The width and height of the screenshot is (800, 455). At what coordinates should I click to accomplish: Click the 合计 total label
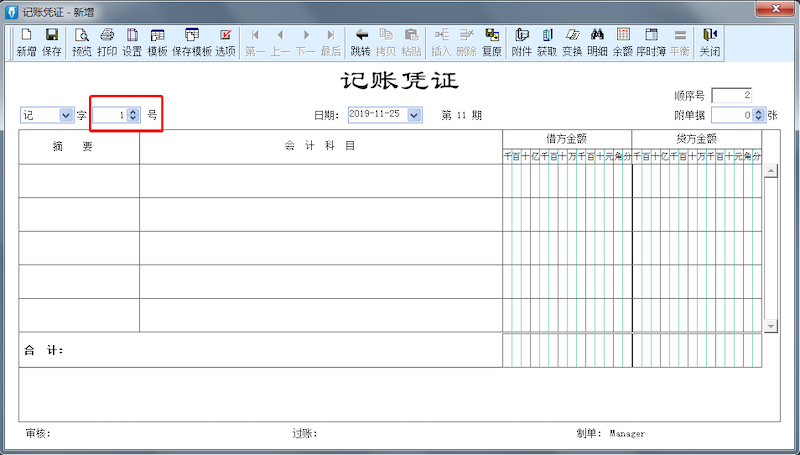tap(44, 350)
